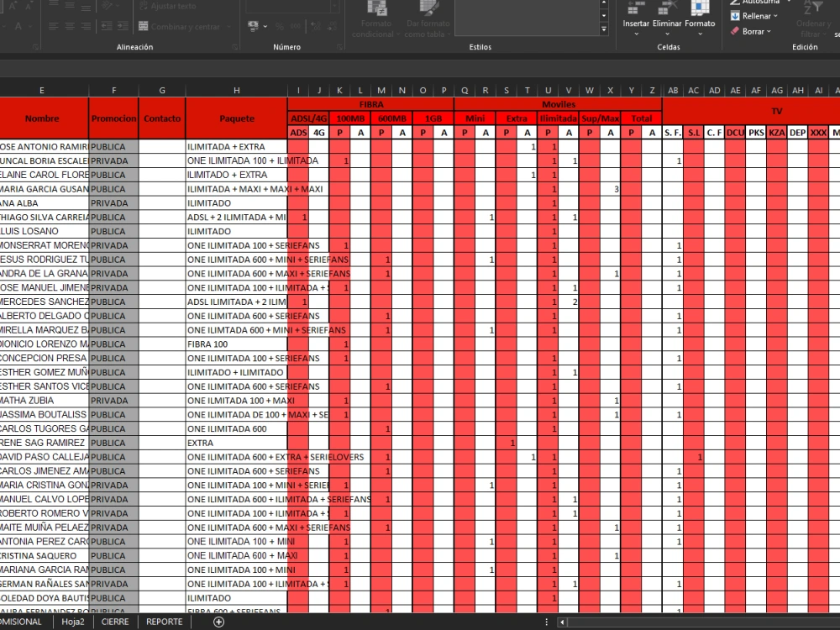Image resolution: width=840 pixels, height=630 pixels.
Task: Expand the Borrar dropdown arrow
Action: (x=769, y=31)
